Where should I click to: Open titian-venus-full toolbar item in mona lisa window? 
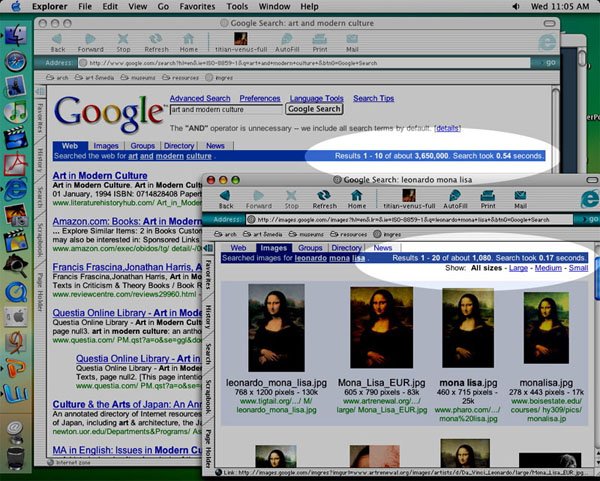tap(409, 199)
